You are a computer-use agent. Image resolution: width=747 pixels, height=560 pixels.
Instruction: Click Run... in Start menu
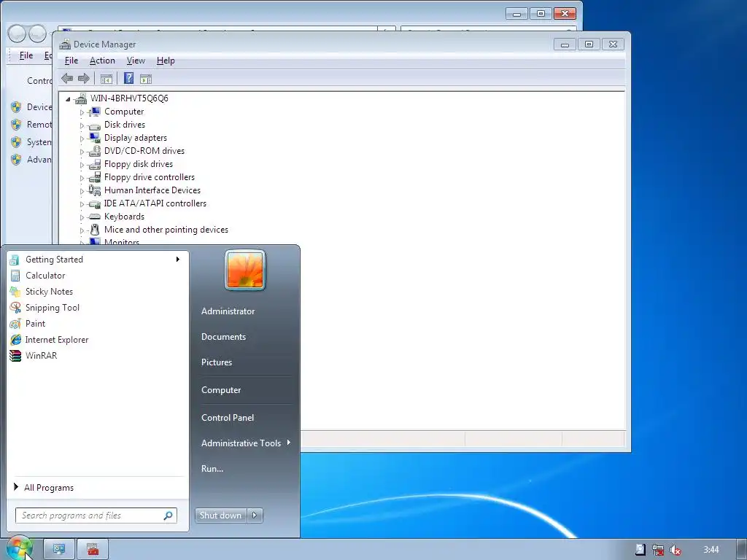tap(212, 469)
